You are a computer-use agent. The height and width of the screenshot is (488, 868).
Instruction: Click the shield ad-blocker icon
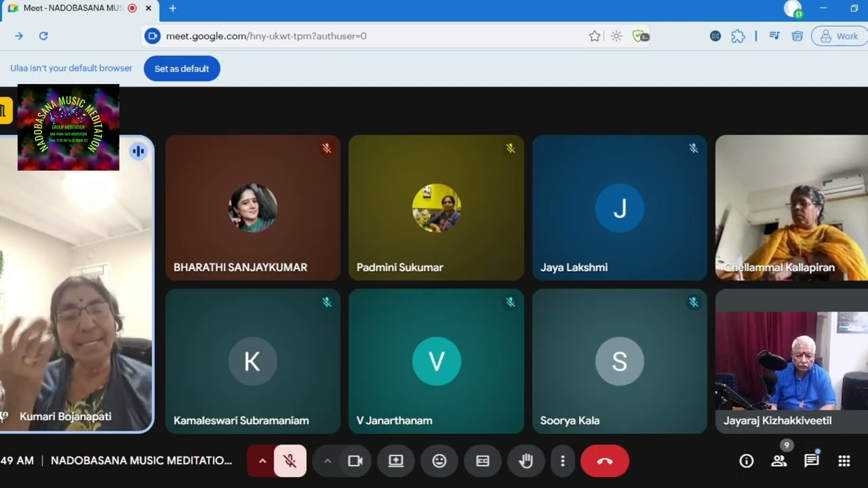(x=640, y=36)
